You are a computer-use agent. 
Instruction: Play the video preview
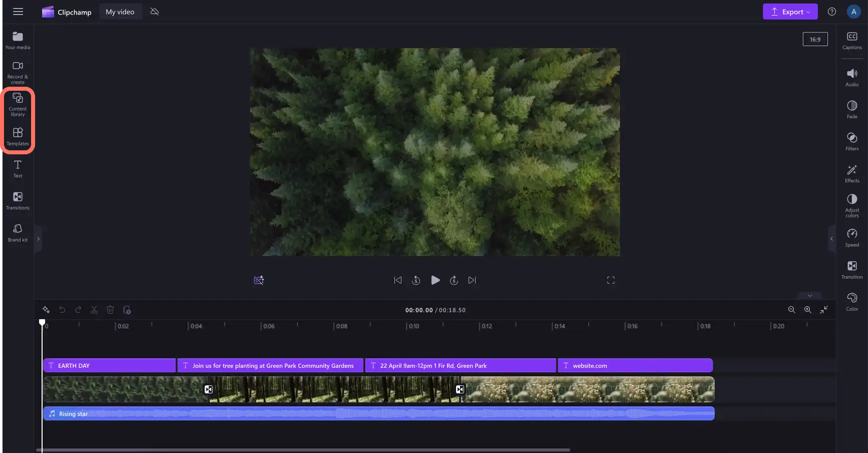pyautogui.click(x=435, y=280)
